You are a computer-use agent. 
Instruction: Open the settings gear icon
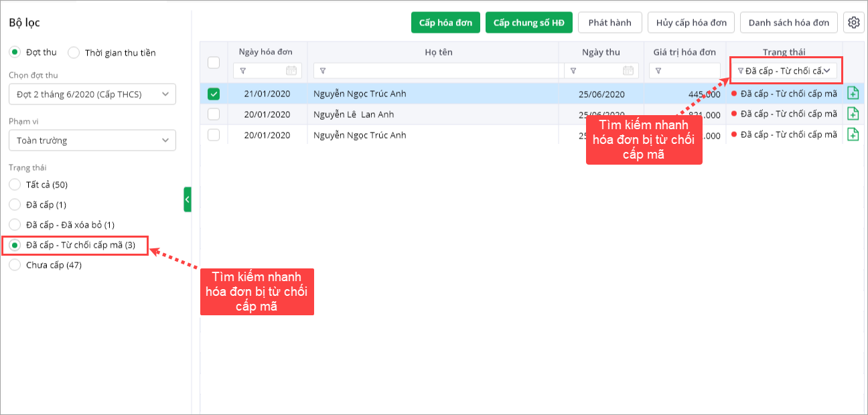click(x=853, y=22)
